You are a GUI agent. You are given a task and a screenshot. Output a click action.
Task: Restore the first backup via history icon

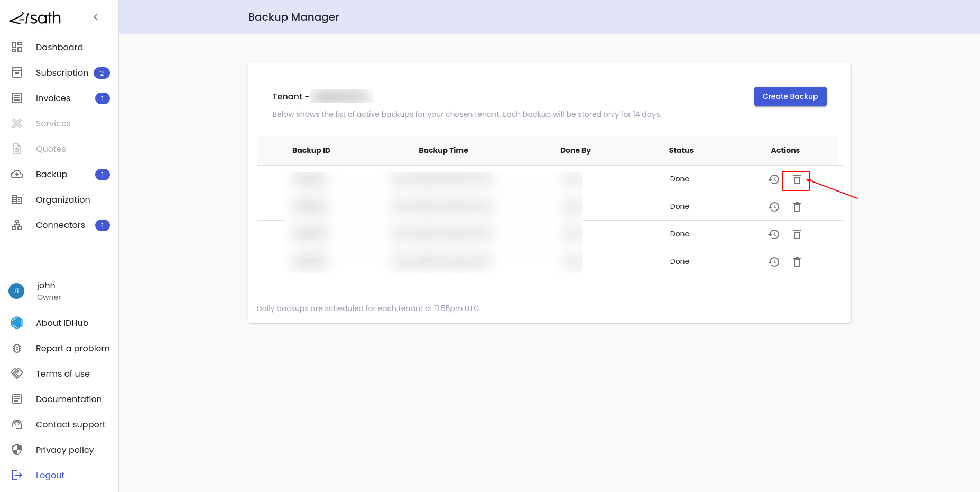774,180
